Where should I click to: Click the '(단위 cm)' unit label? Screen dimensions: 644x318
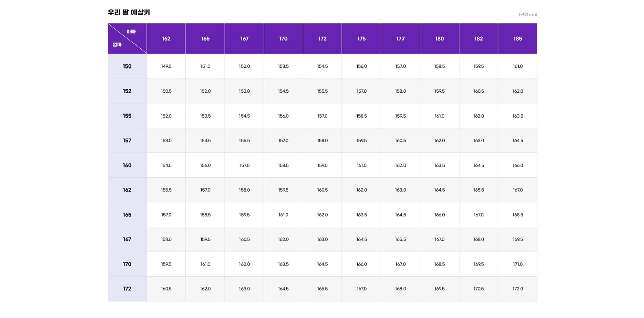(x=528, y=14)
